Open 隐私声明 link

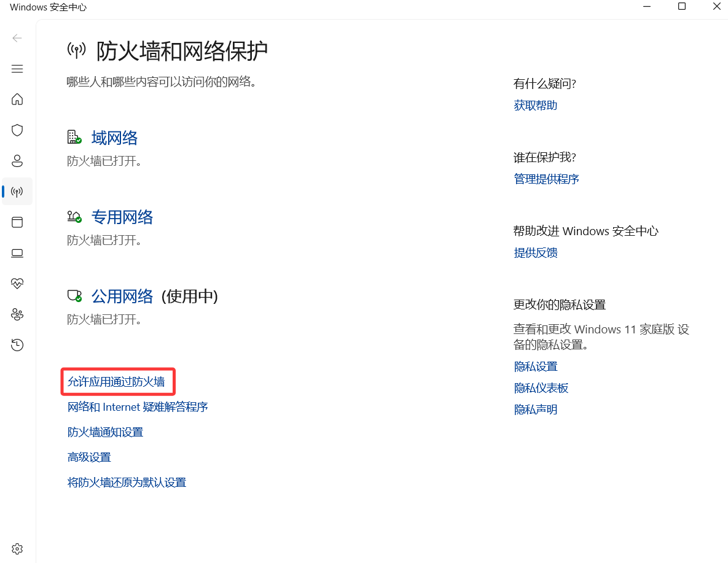tap(535, 410)
